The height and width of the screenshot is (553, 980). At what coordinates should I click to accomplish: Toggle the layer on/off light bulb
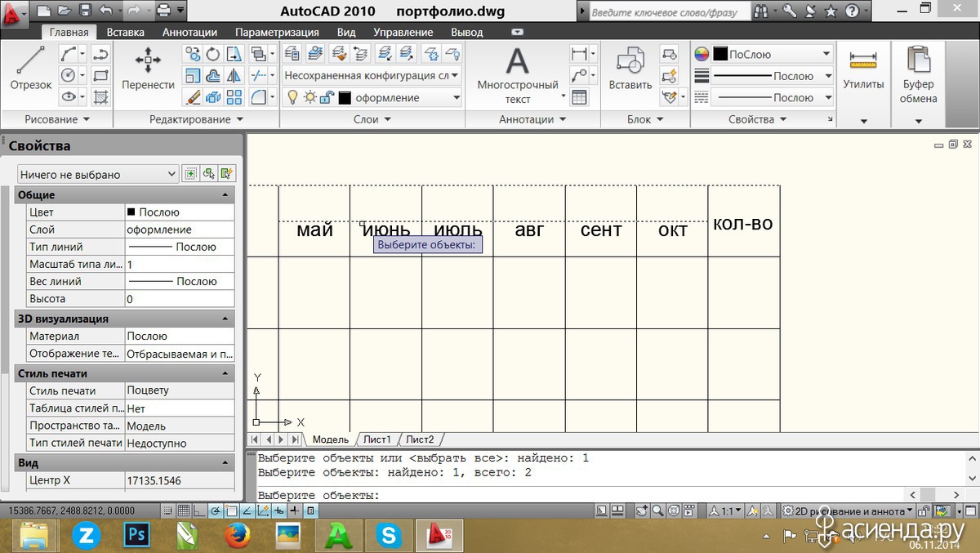(293, 97)
